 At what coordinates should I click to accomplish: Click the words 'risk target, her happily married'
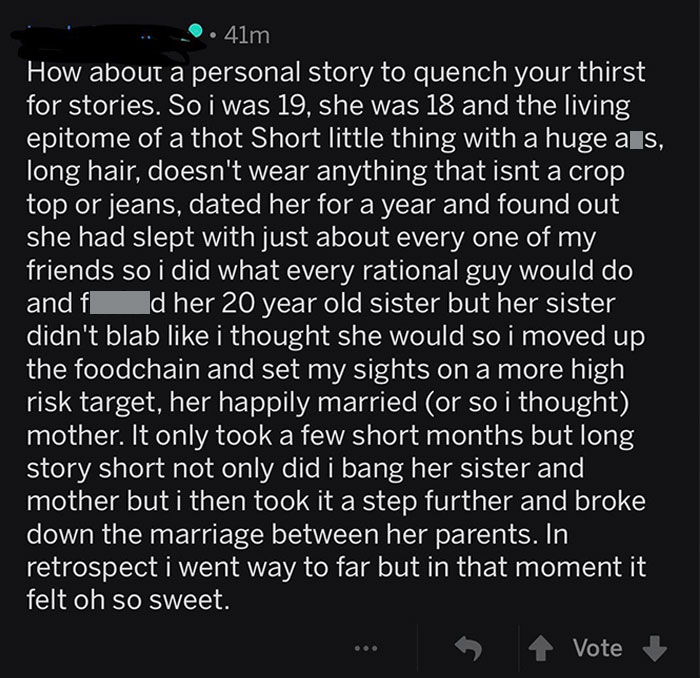(221, 402)
